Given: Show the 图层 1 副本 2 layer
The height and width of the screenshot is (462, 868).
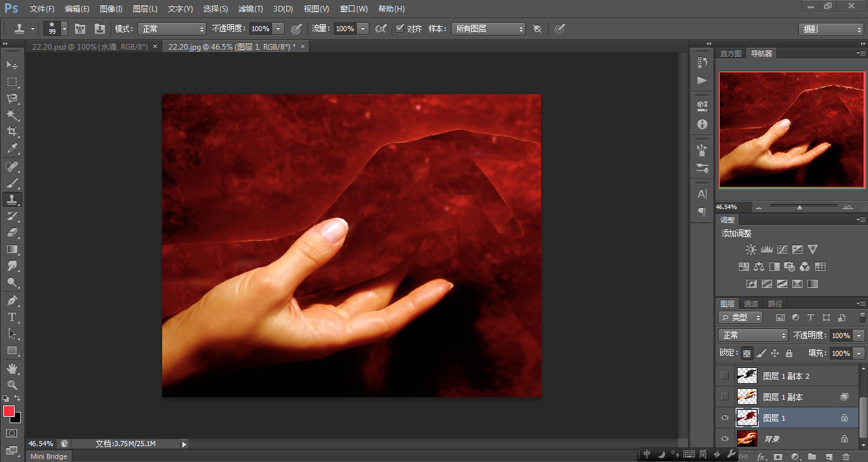Looking at the screenshot, I should 724,376.
